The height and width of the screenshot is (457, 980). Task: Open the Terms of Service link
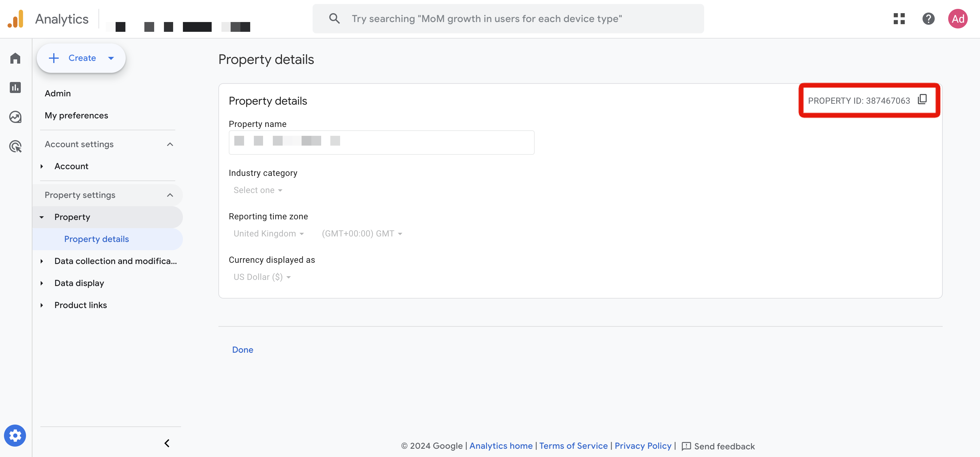click(573, 446)
